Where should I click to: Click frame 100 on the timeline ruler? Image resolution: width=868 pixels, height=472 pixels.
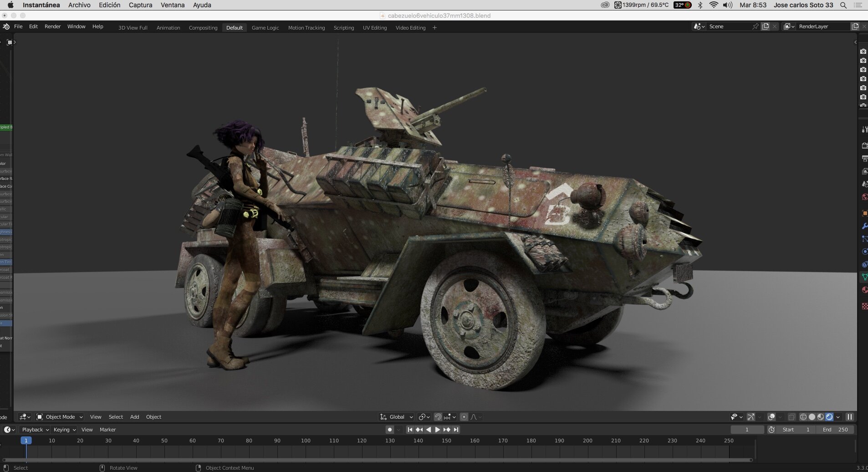[306, 441]
